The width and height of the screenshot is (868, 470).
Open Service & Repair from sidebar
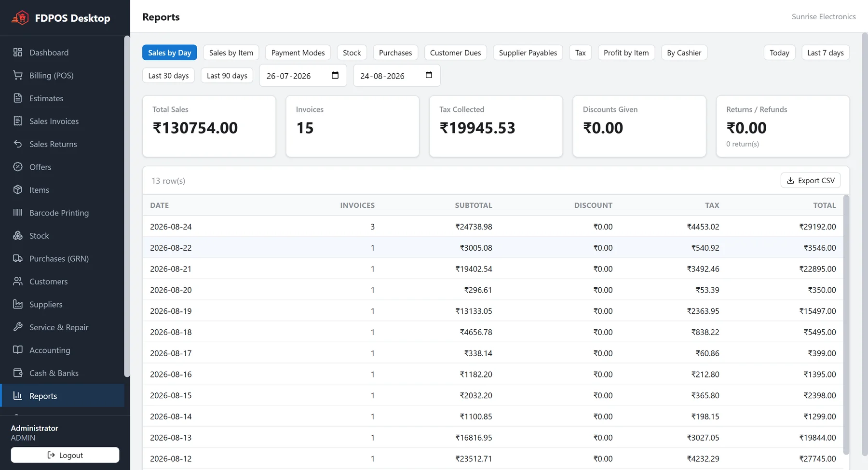tap(62, 327)
